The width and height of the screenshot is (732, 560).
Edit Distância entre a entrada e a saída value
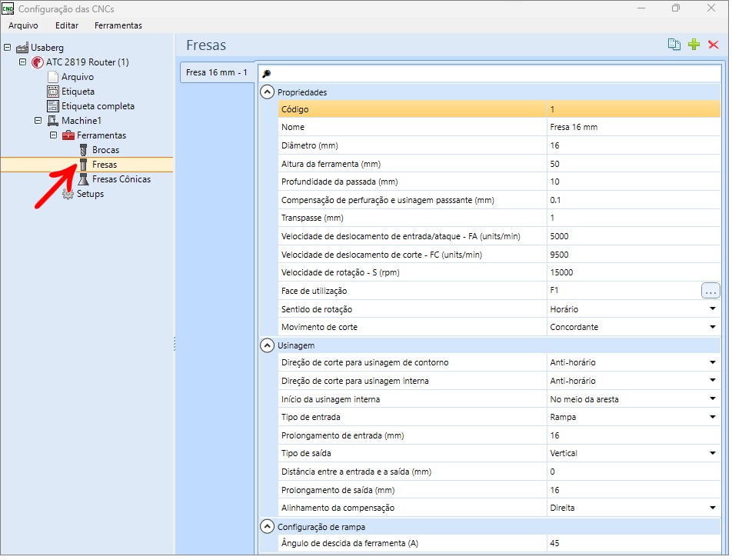[633, 472]
